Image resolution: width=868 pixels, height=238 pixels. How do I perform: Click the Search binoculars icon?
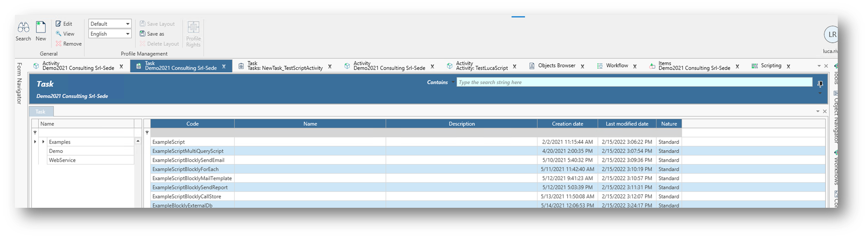tap(23, 28)
